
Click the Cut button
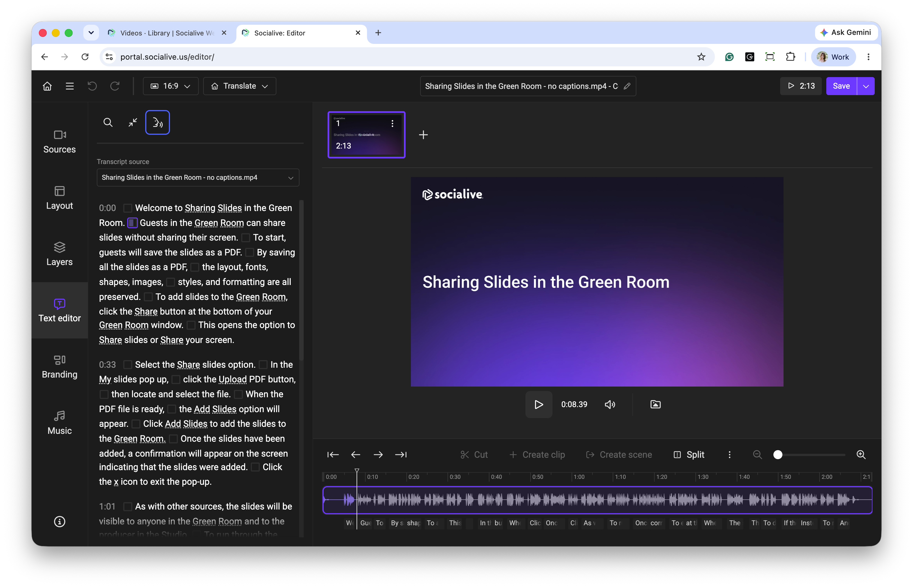(474, 455)
